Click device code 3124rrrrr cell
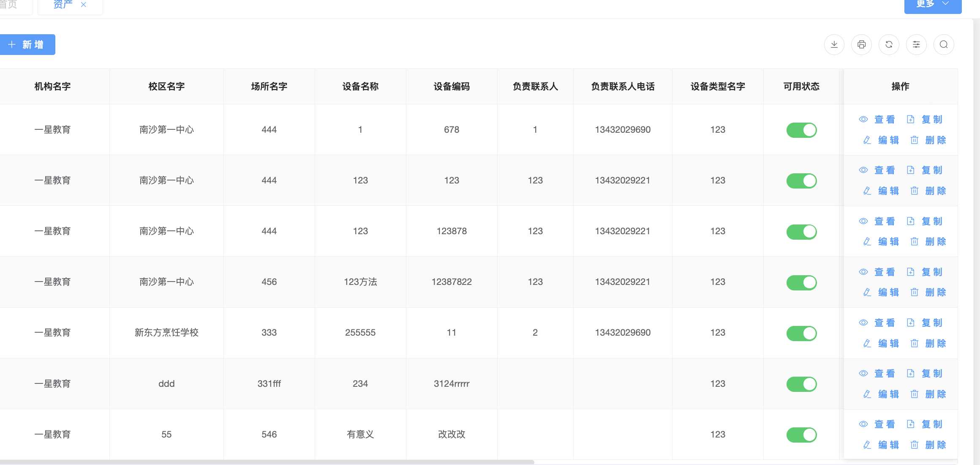 click(x=452, y=384)
